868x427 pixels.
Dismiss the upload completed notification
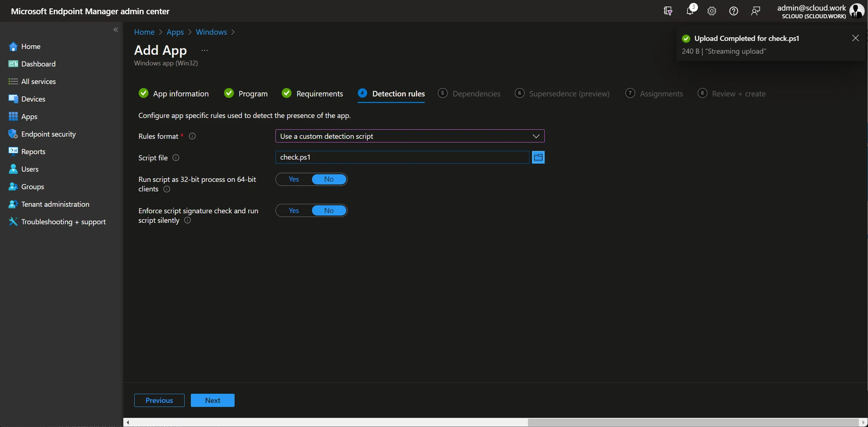[x=855, y=38]
